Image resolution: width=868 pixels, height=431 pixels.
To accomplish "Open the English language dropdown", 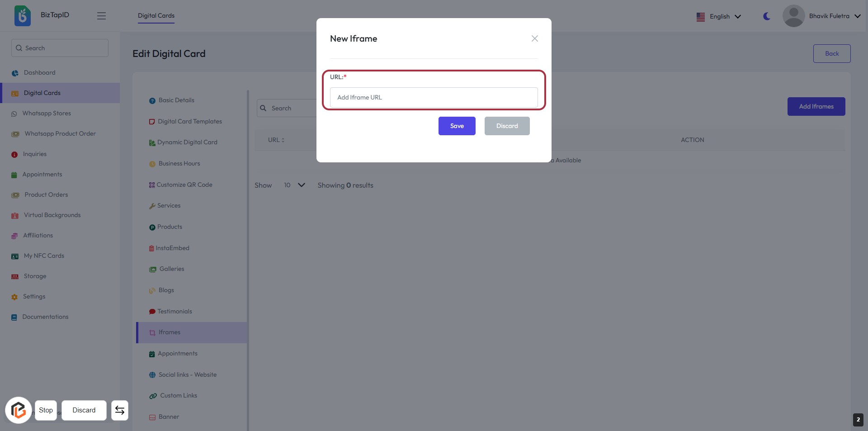I will [719, 17].
